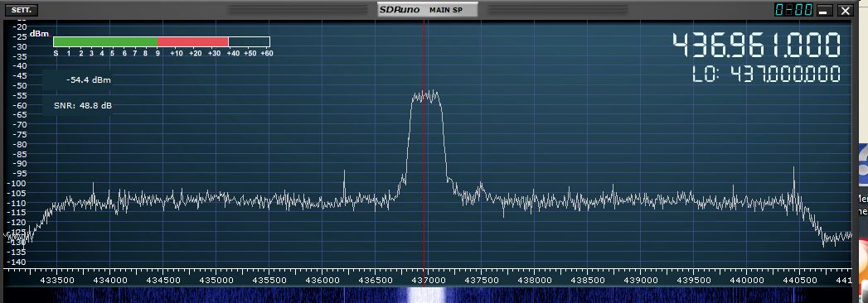This screenshot has height=303, width=868.
Task: Tune to 436500 on the frequency scale
Action: coord(375,281)
